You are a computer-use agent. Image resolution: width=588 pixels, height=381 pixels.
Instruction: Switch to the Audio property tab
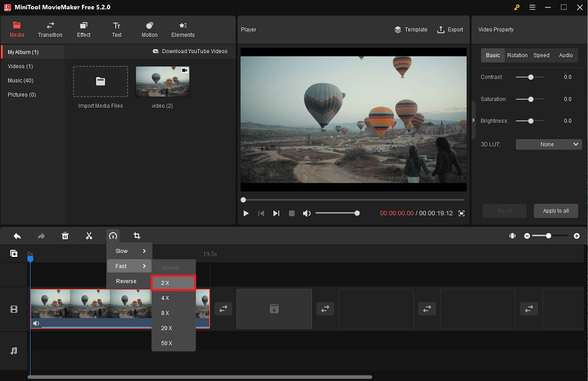click(x=566, y=55)
